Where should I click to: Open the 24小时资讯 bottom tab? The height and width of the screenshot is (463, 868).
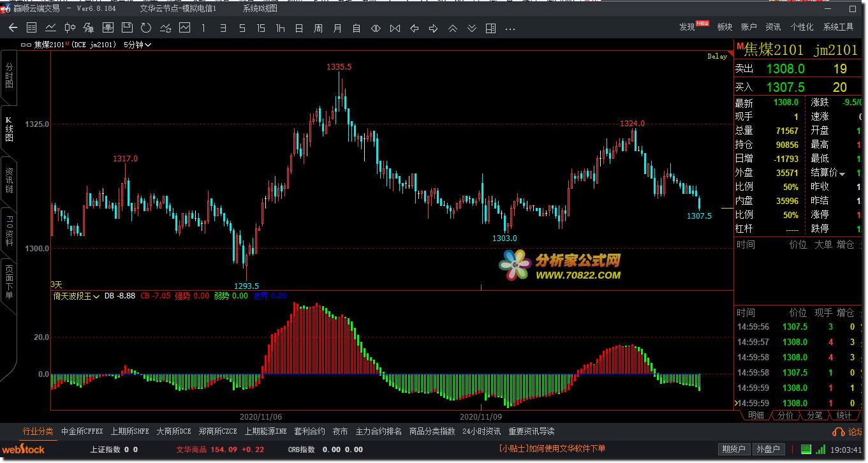pos(481,432)
